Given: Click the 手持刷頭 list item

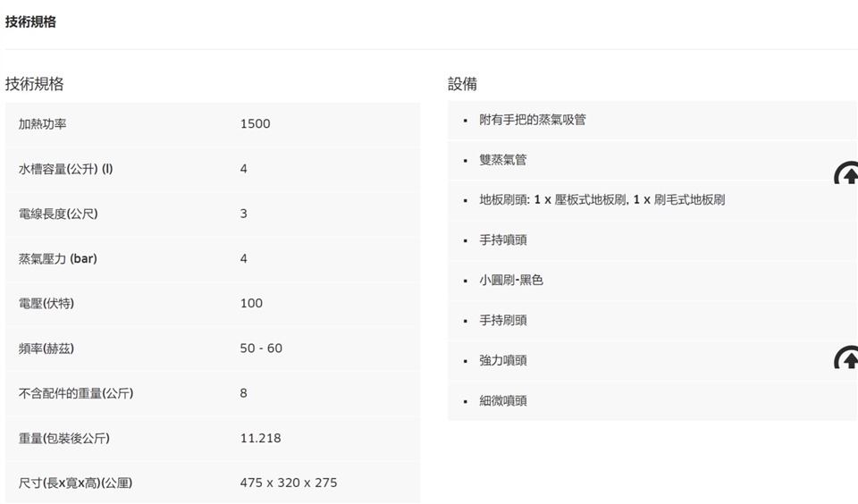Looking at the screenshot, I should (x=503, y=320).
